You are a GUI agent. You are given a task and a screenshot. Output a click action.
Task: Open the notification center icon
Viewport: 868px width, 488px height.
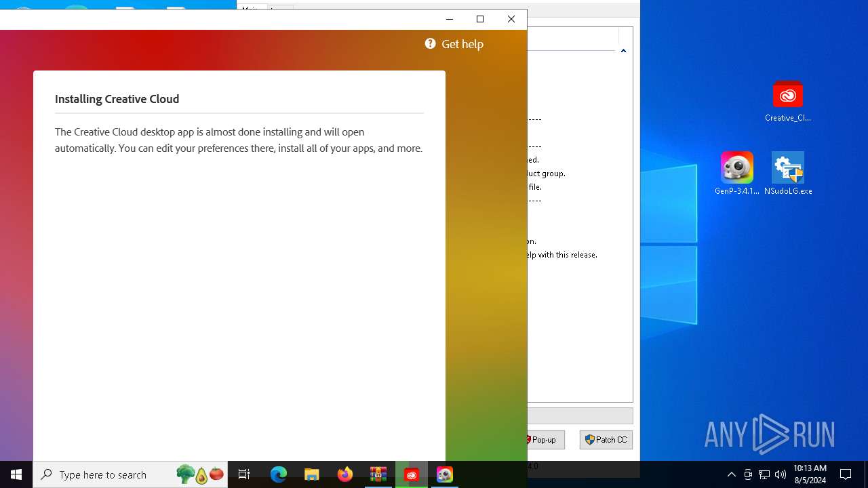click(x=846, y=474)
